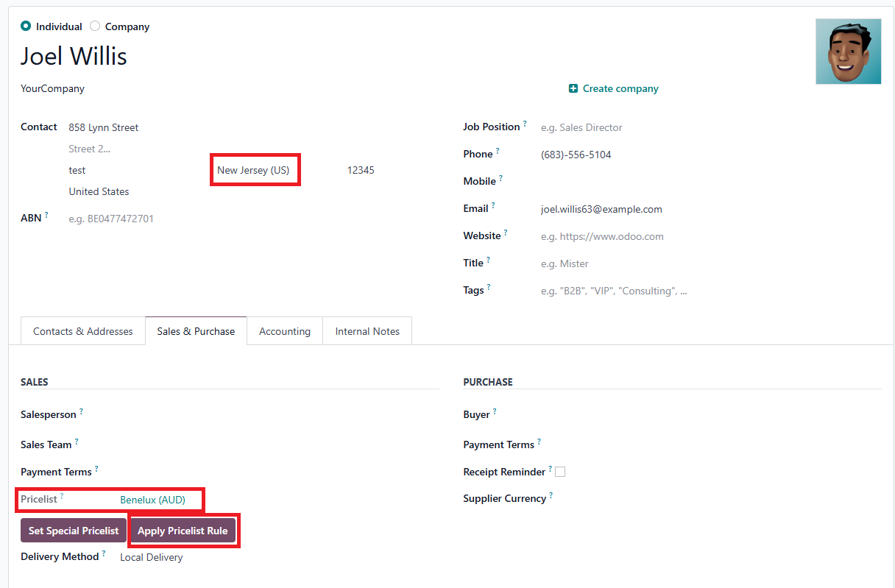Viewport: 895px width, 588px height.
Task: Open the Contacts & Addresses tab
Action: point(83,331)
